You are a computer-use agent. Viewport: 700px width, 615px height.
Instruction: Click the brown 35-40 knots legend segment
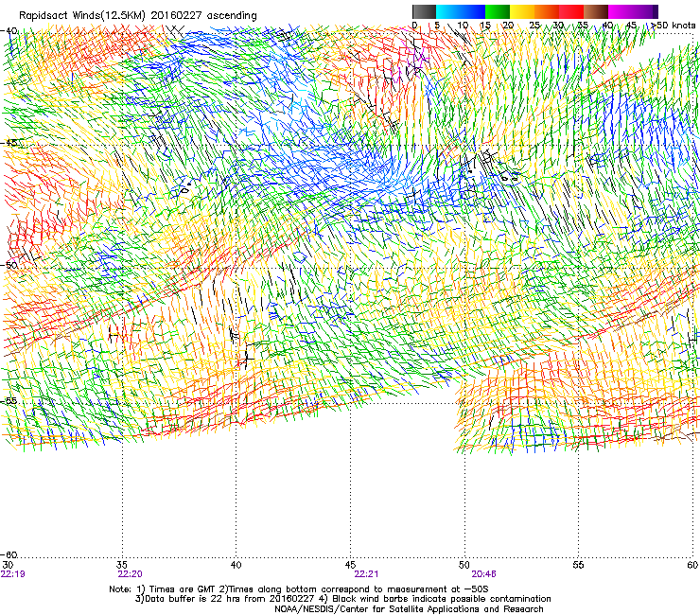pos(596,11)
